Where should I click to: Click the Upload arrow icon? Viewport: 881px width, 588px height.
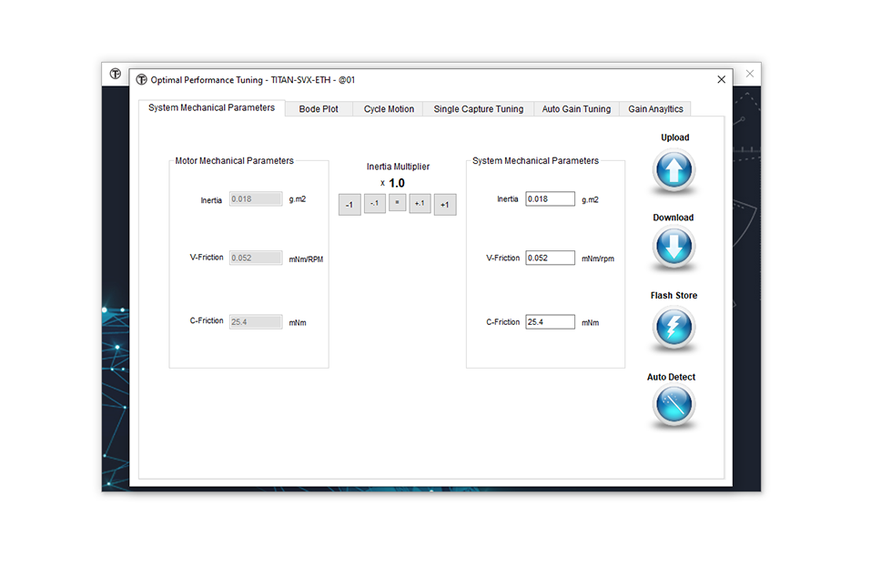tap(673, 170)
